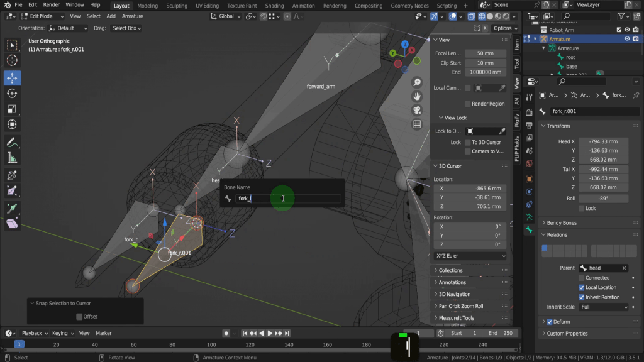The width and height of the screenshot is (644, 362).
Task: Disable the Inherit Rotation checkbox
Action: coord(582,297)
